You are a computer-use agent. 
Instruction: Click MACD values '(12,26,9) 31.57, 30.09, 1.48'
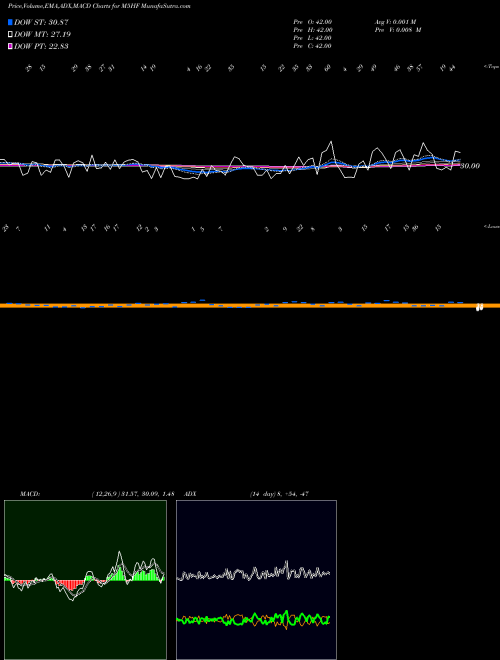tap(133, 494)
